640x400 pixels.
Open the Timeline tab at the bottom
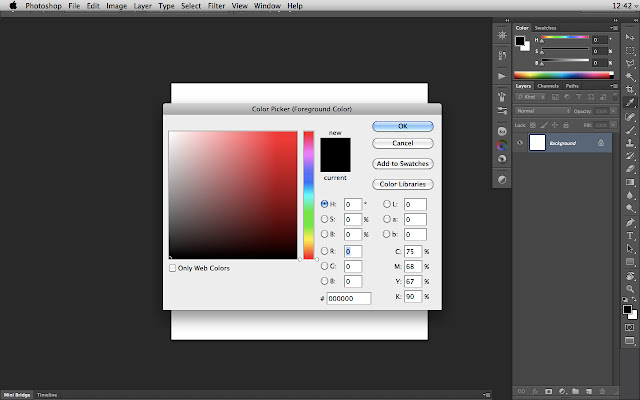pyautogui.click(x=47, y=395)
